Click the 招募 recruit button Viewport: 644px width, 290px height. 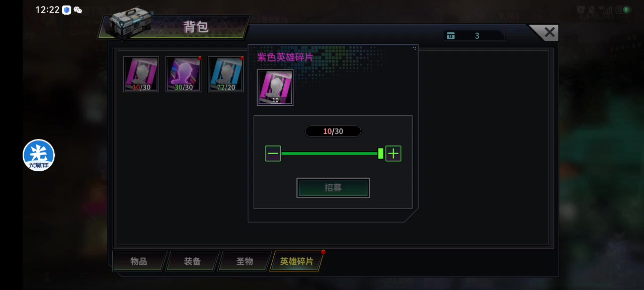333,188
